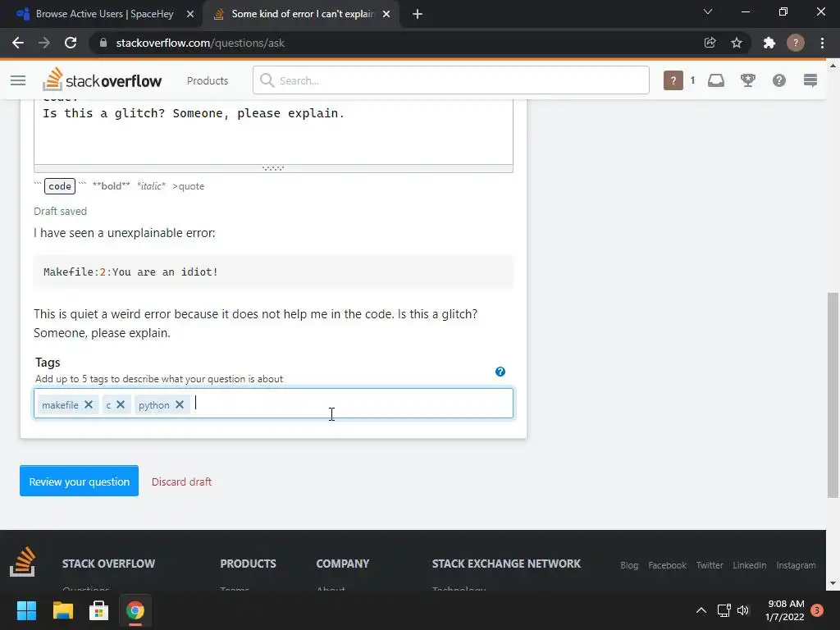Screen dimensions: 840x630
Task: Share this page icon in address bar
Action: tap(710, 43)
